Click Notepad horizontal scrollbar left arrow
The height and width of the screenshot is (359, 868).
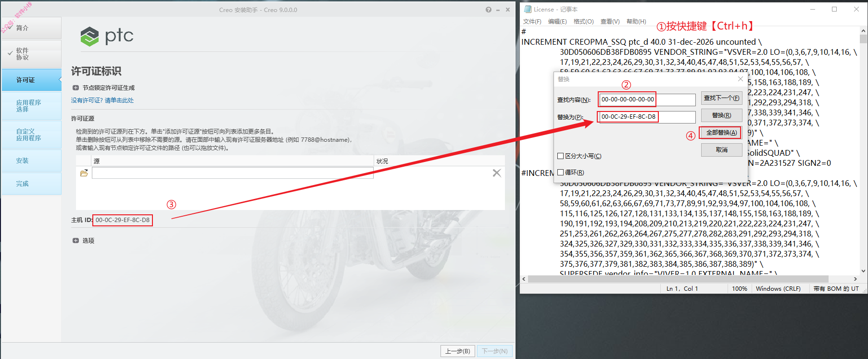[x=524, y=279]
